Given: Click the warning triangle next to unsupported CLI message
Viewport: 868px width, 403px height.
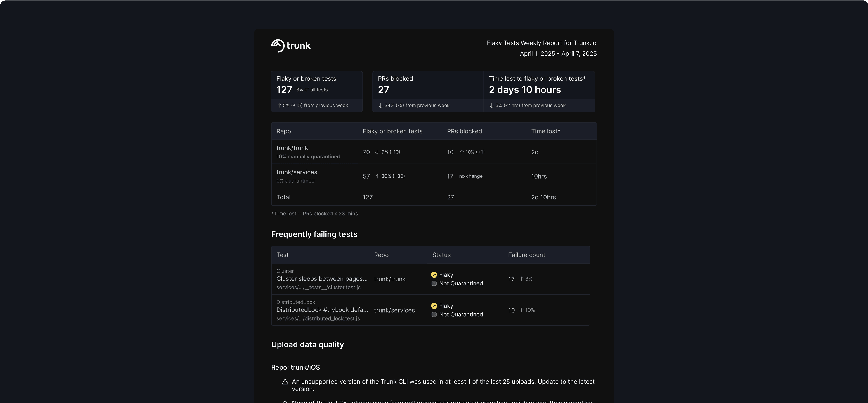Looking at the screenshot, I should 285,382.
